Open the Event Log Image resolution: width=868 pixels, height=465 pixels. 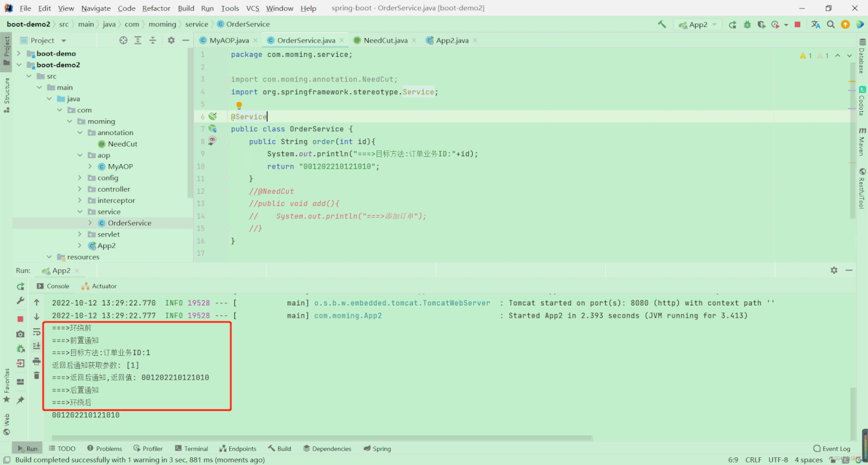point(832,448)
